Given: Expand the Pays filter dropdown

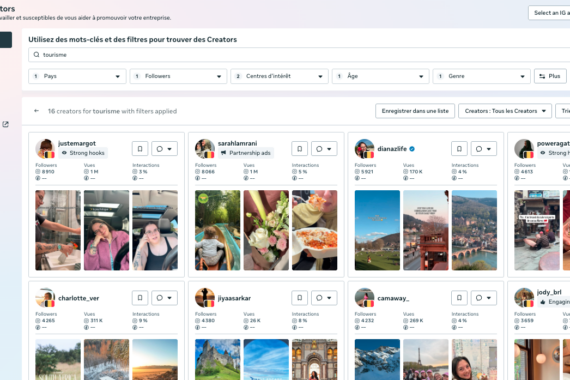Looking at the screenshot, I should 77,76.
